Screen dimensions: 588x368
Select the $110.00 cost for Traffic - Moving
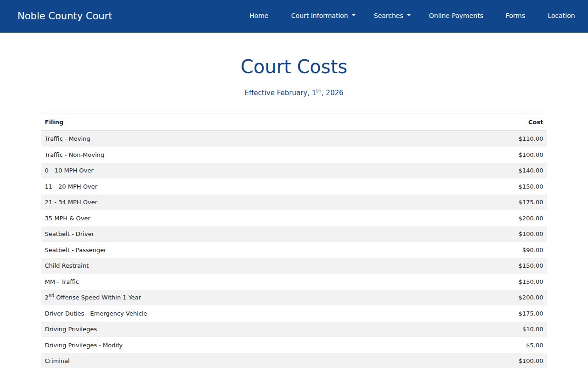click(x=531, y=139)
